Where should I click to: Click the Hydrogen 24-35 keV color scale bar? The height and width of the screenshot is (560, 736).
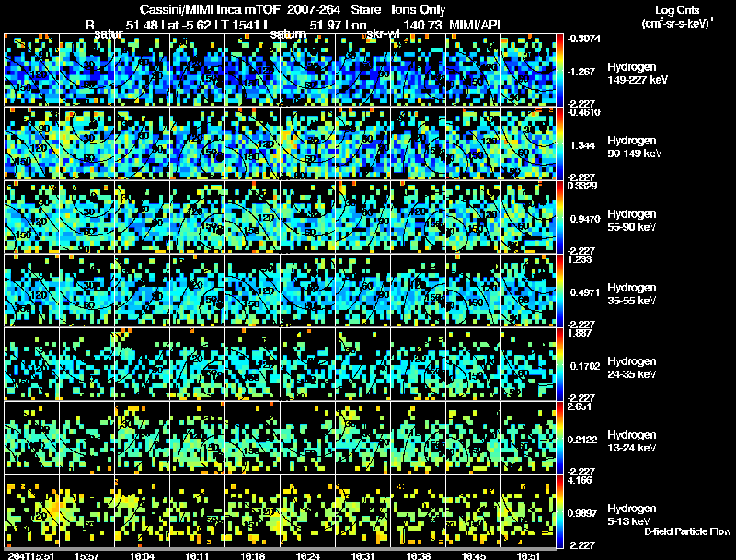click(559, 364)
